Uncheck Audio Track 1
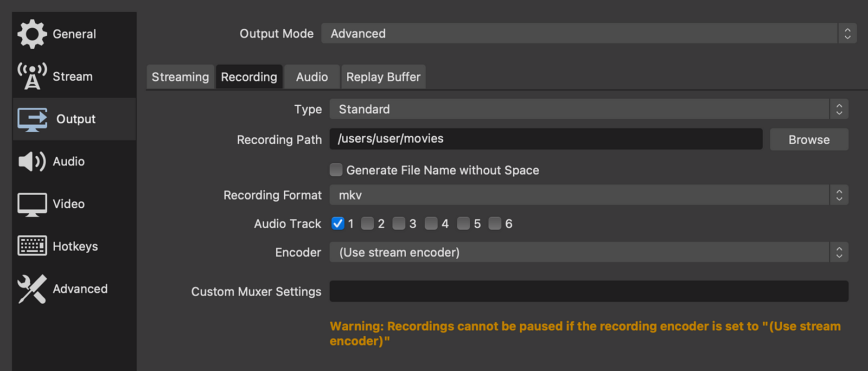 click(x=338, y=223)
